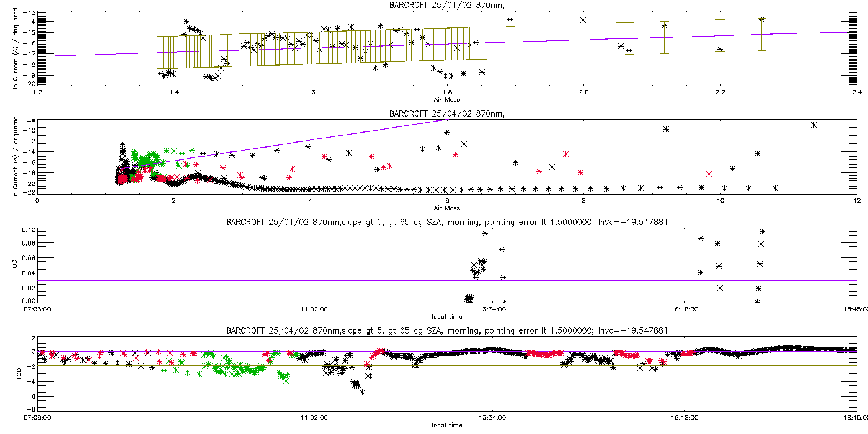Click the 'TOD' y-axis label of bottom plot
868x434 pixels.
tap(16, 374)
